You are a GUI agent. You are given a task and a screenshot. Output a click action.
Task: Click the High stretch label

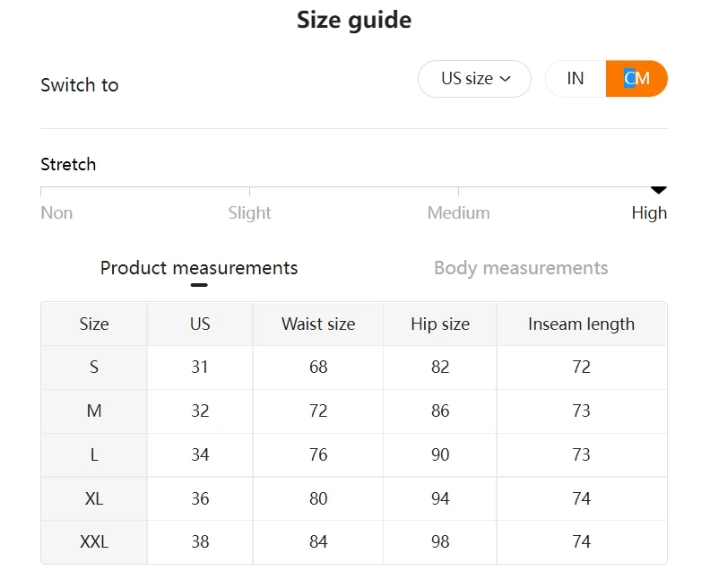pos(649,213)
